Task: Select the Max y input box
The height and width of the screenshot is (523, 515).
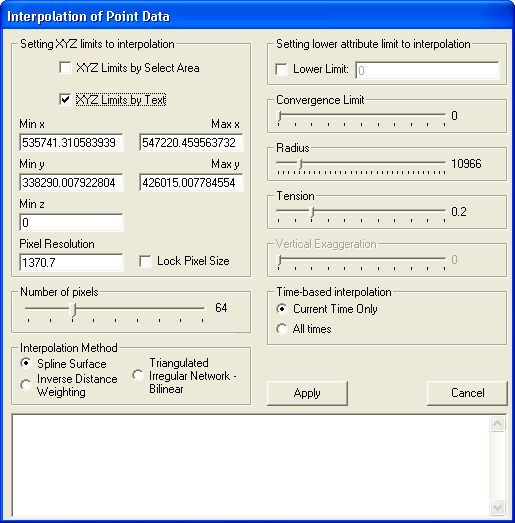Action: point(191,182)
